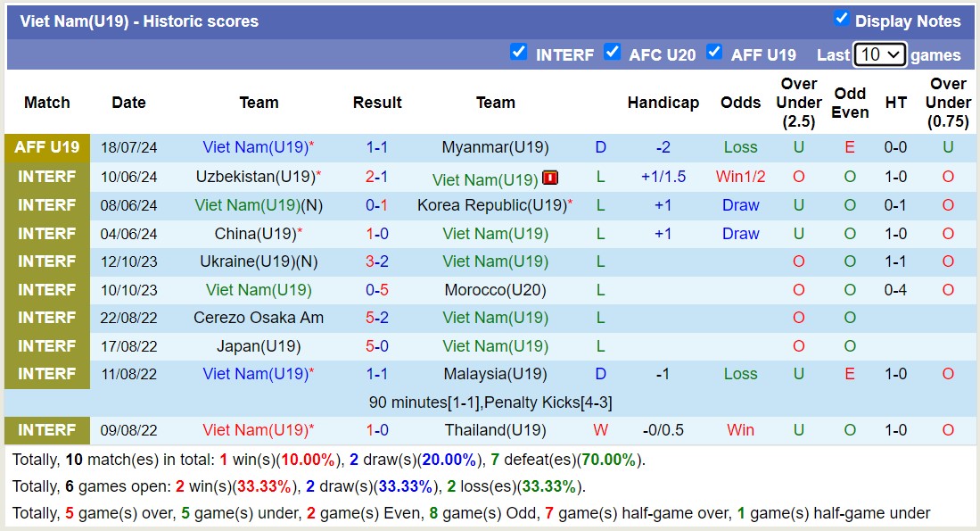Toggle the INTERF filter checkbox

click(x=518, y=52)
